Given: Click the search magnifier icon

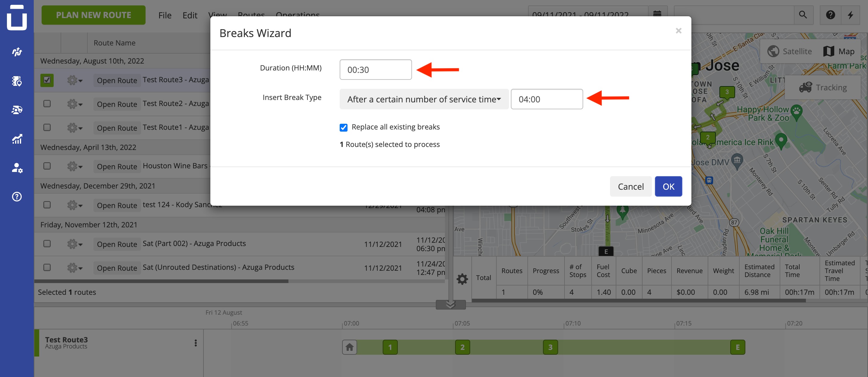Looking at the screenshot, I should click(x=803, y=15).
